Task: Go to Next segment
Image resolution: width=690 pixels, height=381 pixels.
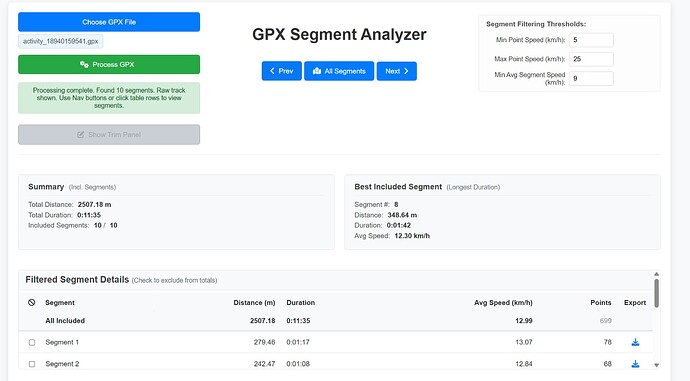Action: tap(396, 71)
